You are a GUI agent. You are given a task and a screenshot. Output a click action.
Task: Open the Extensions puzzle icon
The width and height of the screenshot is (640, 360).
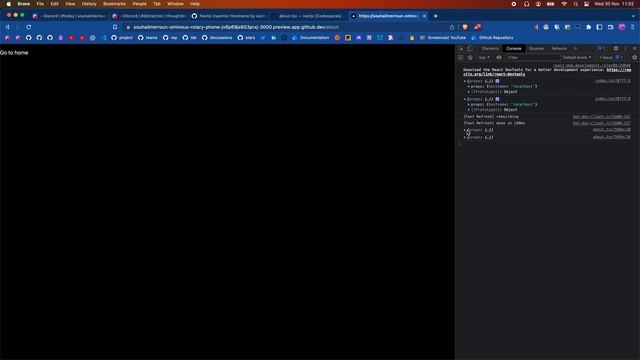588,27
